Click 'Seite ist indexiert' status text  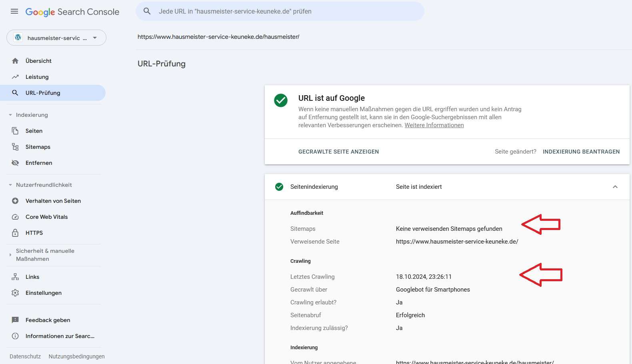click(x=419, y=187)
